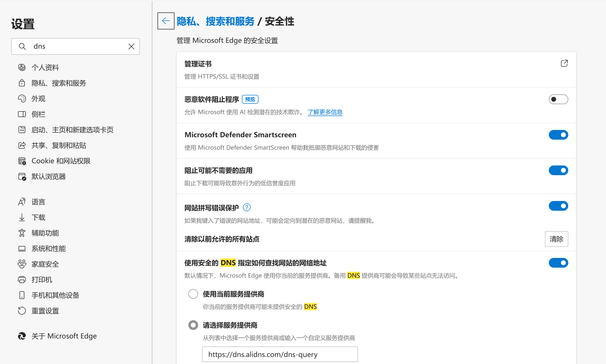Click the laptop icon beside 系统和性能

[x=22, y=248]
